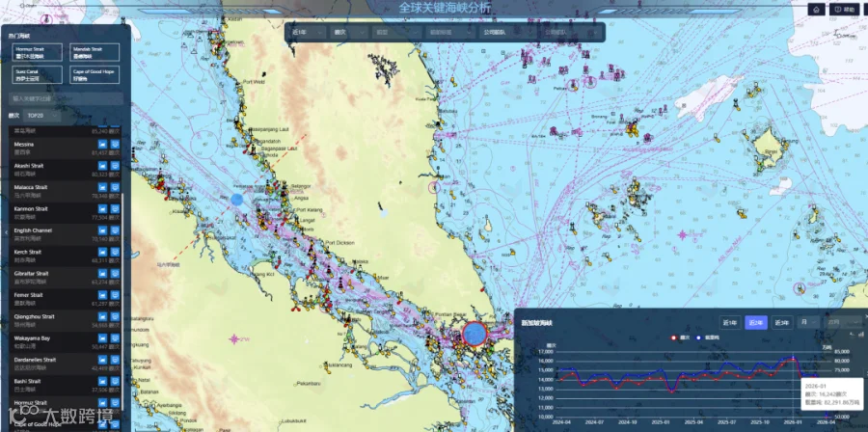The width and height of the screenshot is (868, 432).
Task: Click first blue icon in Bashi Strait row
Action: coord(102,381)
